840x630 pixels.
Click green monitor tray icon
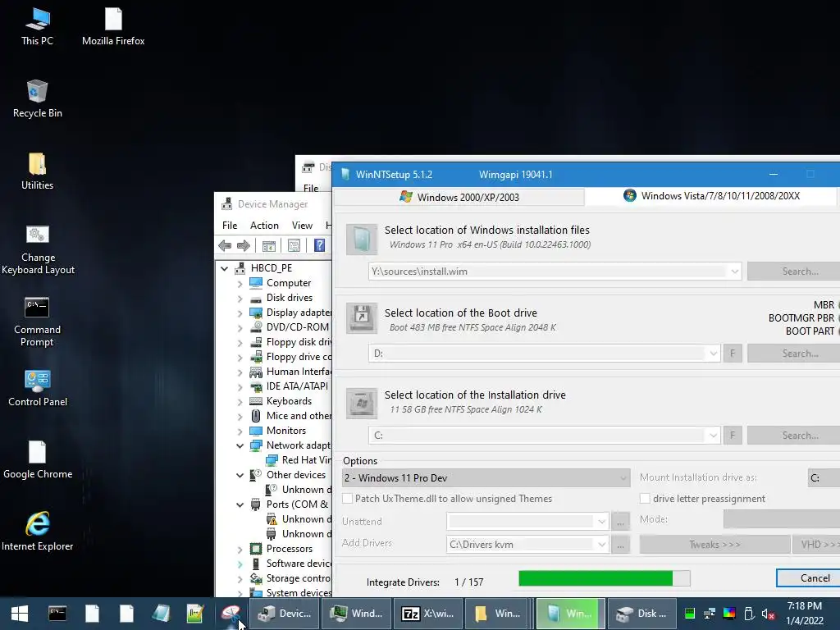pos(690,614)
